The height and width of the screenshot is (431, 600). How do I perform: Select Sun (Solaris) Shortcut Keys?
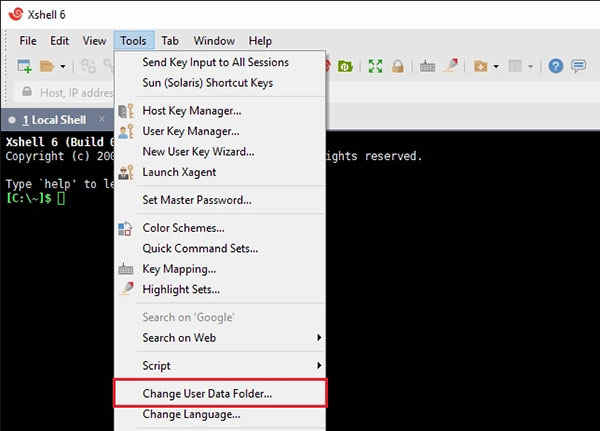pyautogui.click(x=220, y=83)
